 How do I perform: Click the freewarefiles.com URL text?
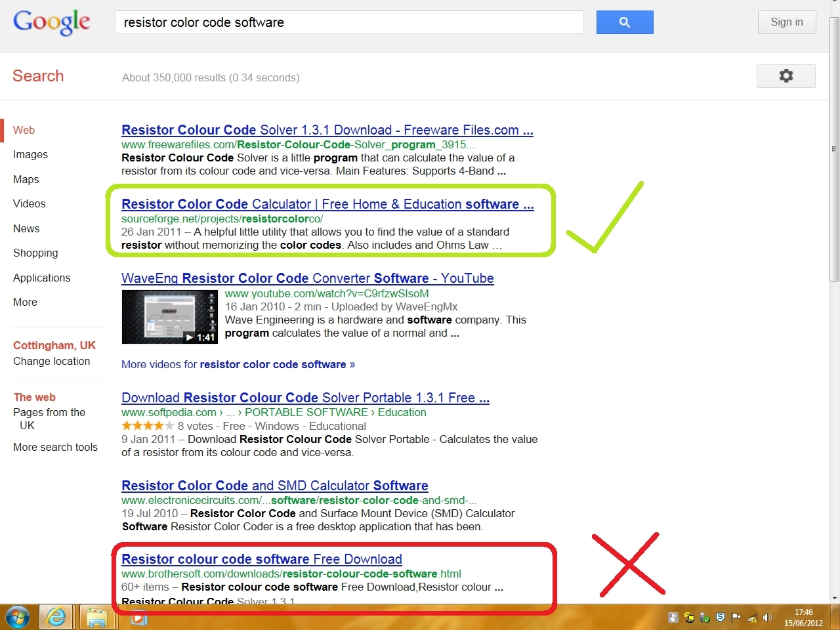pyautogui.click(x=298, y=145)
